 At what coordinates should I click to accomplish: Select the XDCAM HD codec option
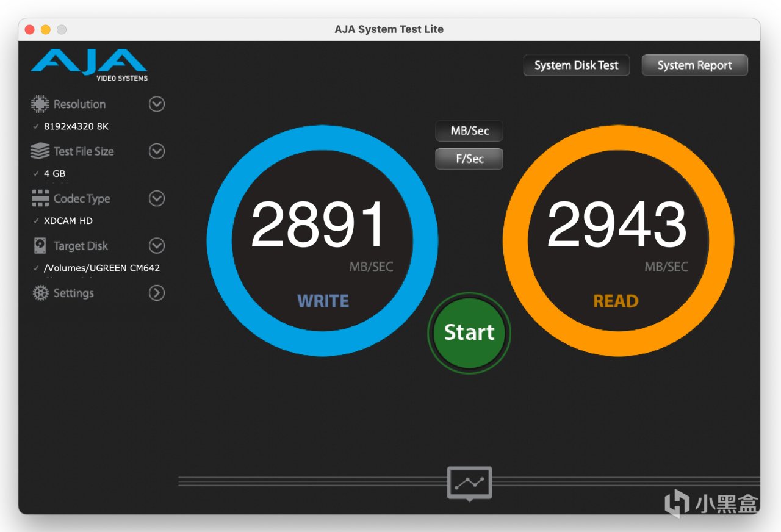coord(68,221)
